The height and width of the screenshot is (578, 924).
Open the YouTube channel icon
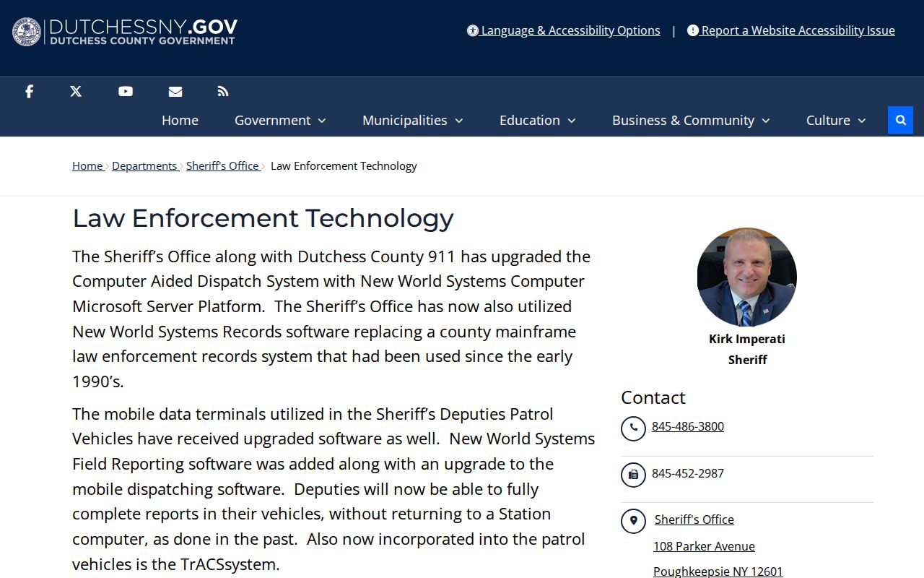coord(126,91)
